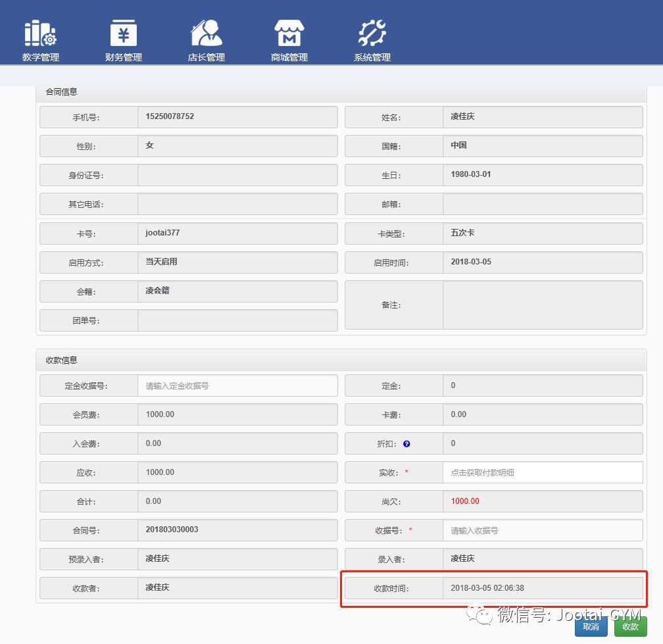Click the 实收 payment details field
The image size is (663, 644).
(543, 472)
